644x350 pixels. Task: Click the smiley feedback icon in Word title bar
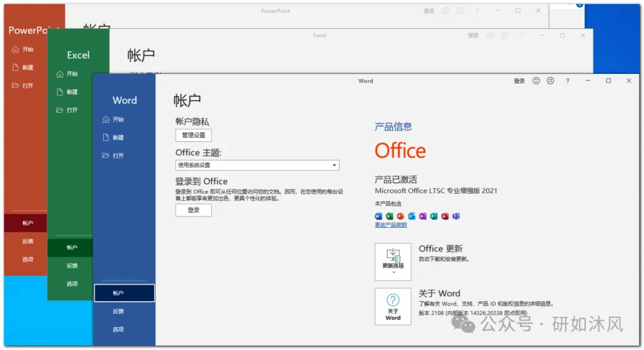point(536,81)
